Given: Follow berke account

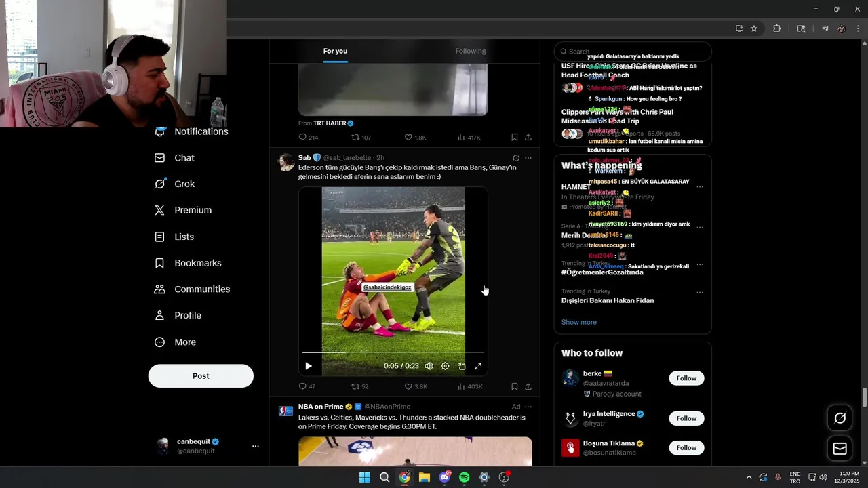Looking at the screenshot, I should (x=686, y=378).
